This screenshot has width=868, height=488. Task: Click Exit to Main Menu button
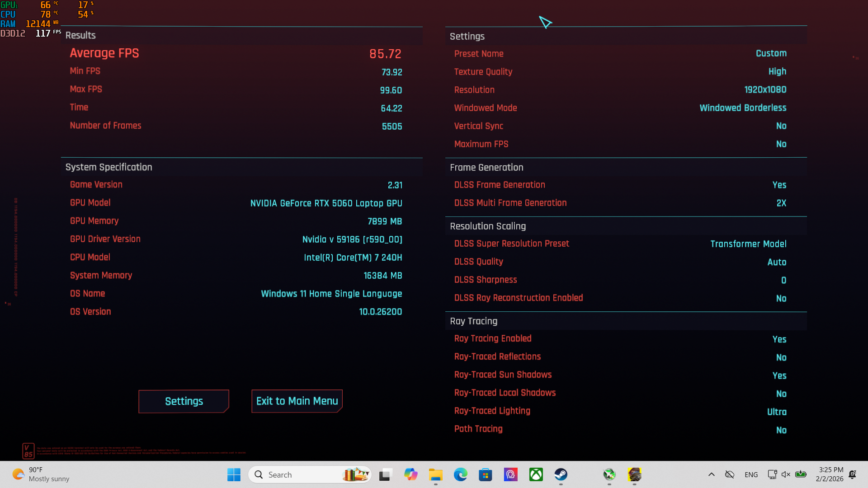tap(297, 401)
